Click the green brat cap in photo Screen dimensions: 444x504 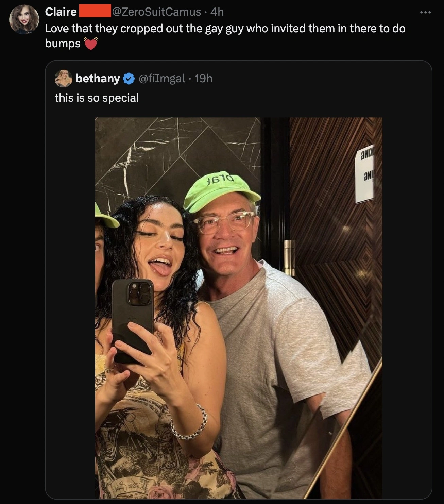pyautogui.click(x=220, y=190)
